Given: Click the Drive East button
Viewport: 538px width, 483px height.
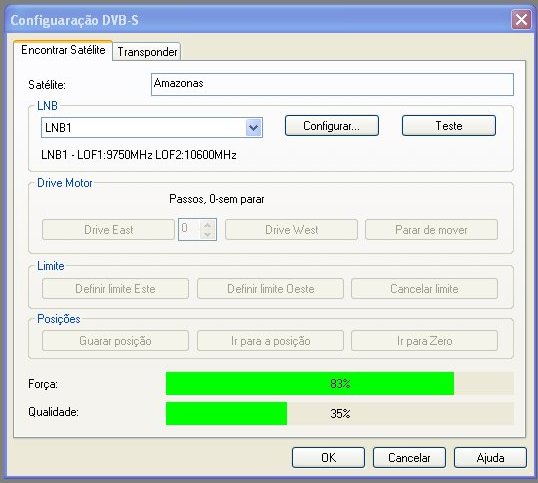Looking at the screenshot, I should 108,229.
